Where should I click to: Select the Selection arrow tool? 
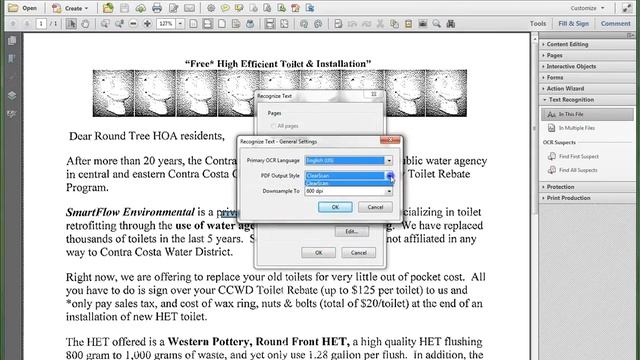pyautogui.click(x=71, y=24)
